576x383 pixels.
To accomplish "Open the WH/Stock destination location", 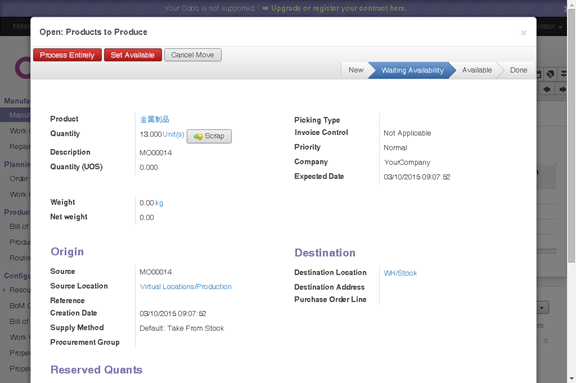I will (x=400, y=273).
